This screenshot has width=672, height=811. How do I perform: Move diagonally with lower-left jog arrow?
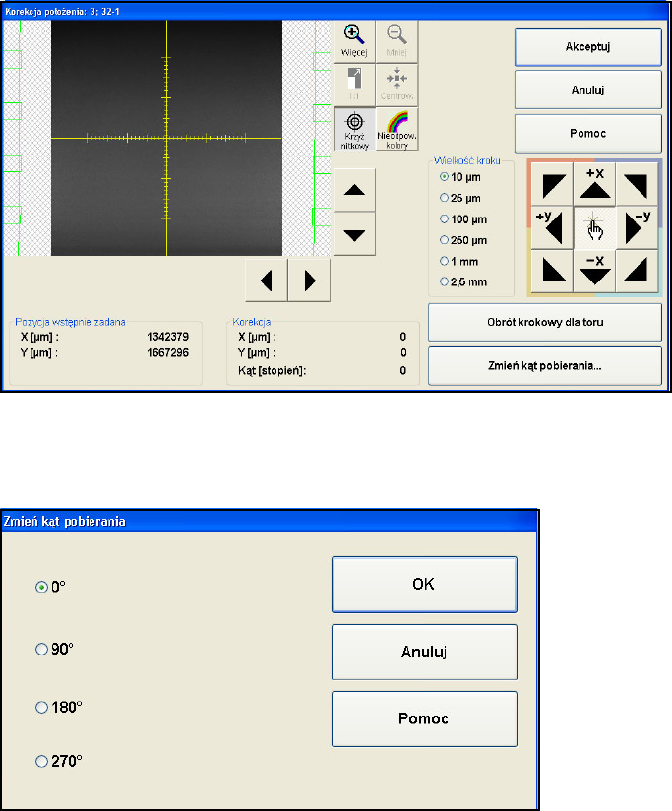552,271
